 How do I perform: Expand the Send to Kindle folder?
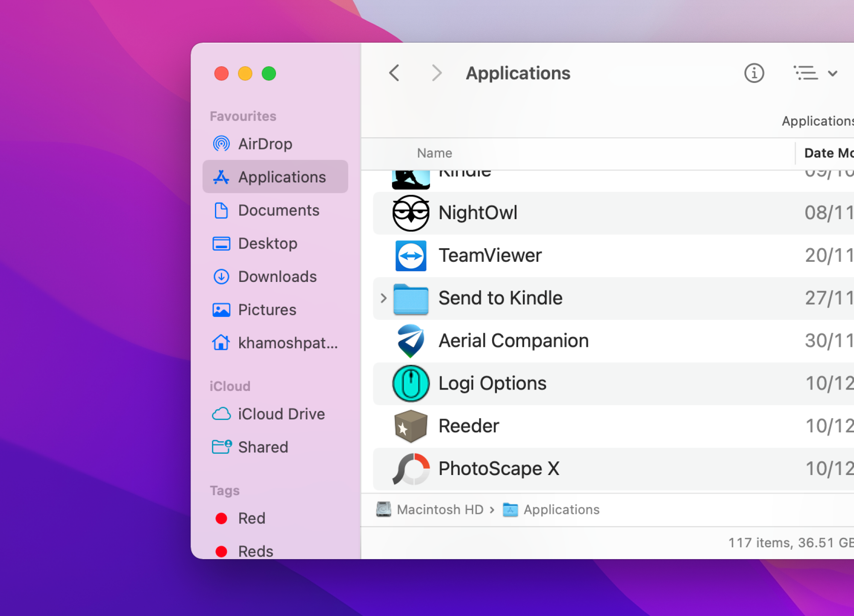point(383,298)
